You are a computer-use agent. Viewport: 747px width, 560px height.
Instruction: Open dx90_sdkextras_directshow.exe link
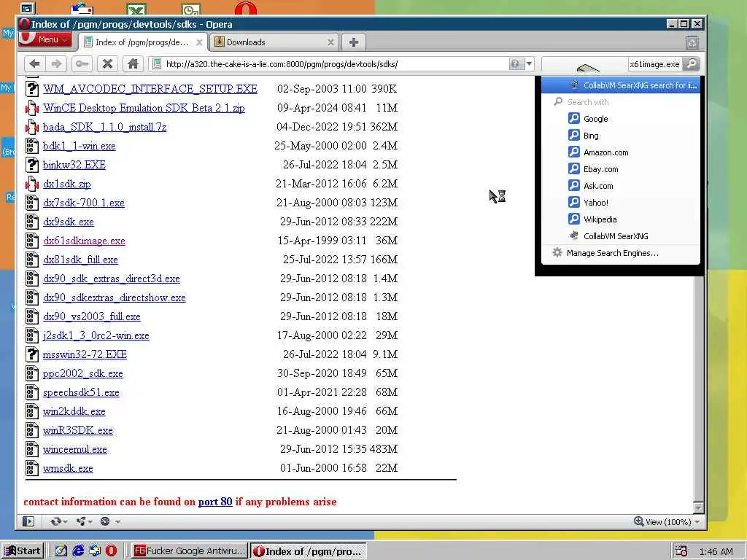115,298
